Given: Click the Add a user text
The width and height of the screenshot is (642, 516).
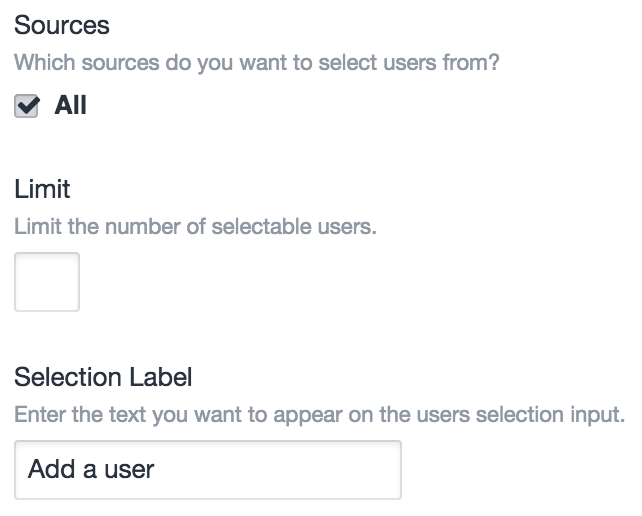Looking at the screenshot, I should click(x=91, y=469).
